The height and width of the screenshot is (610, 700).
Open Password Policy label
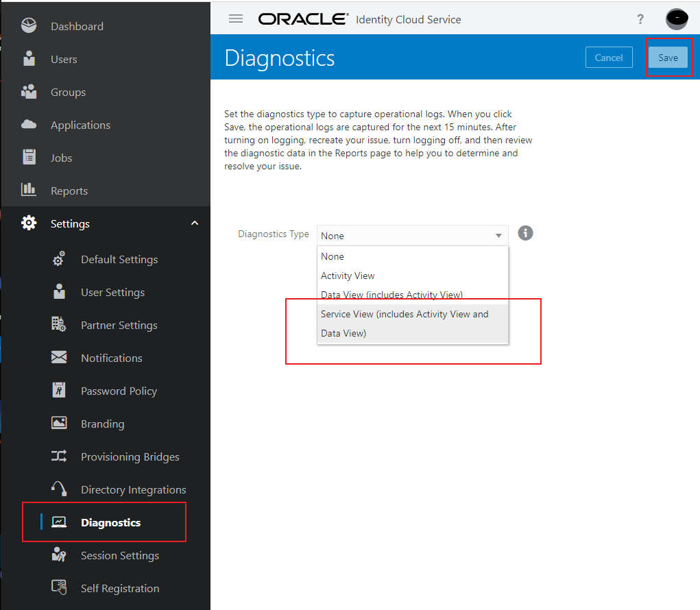tap(119, 391)
